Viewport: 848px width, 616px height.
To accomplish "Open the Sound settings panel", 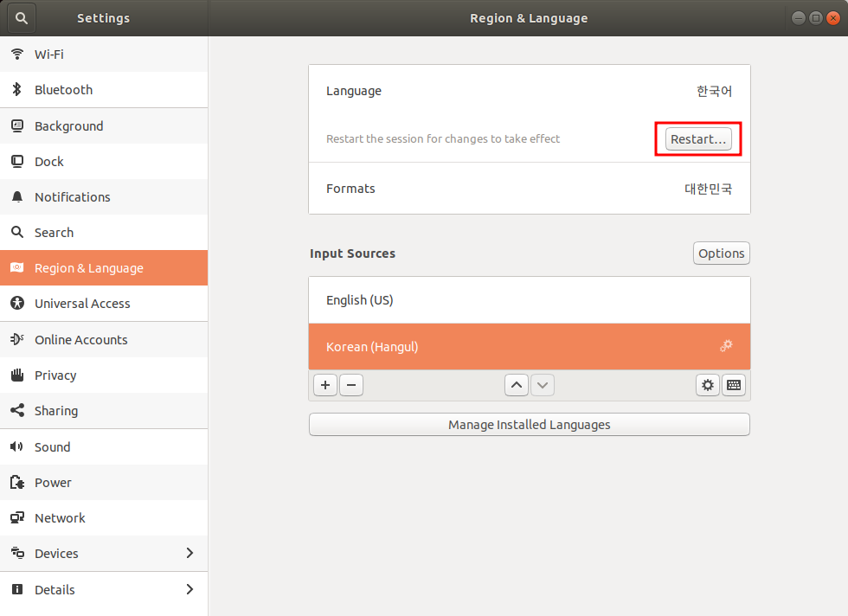I will 104,446.
